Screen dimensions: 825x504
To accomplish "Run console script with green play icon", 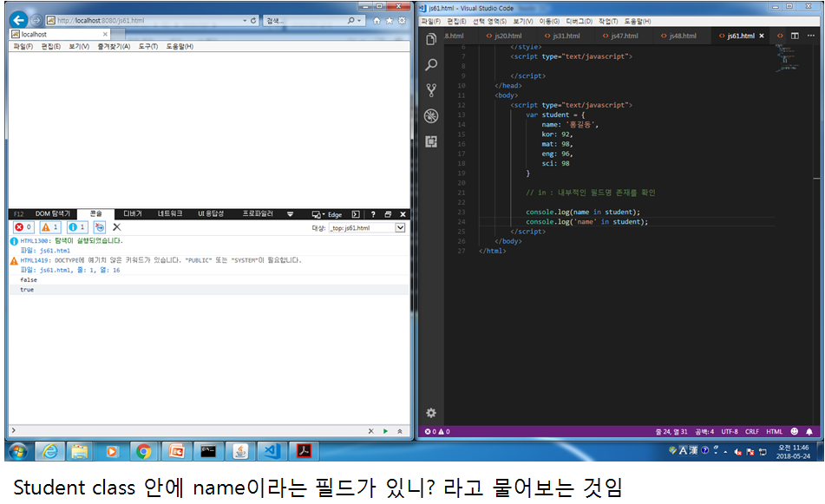I will (385, 431).
